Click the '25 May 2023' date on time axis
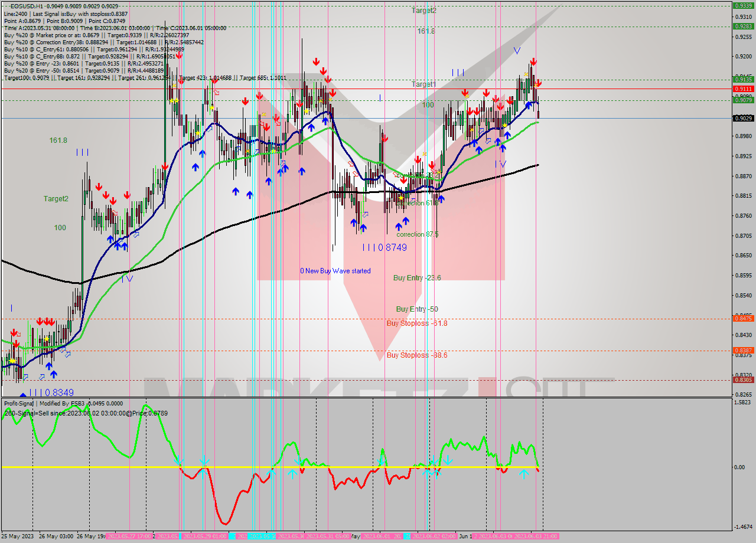The image size is (756, 543). click(x=18, y=537)
